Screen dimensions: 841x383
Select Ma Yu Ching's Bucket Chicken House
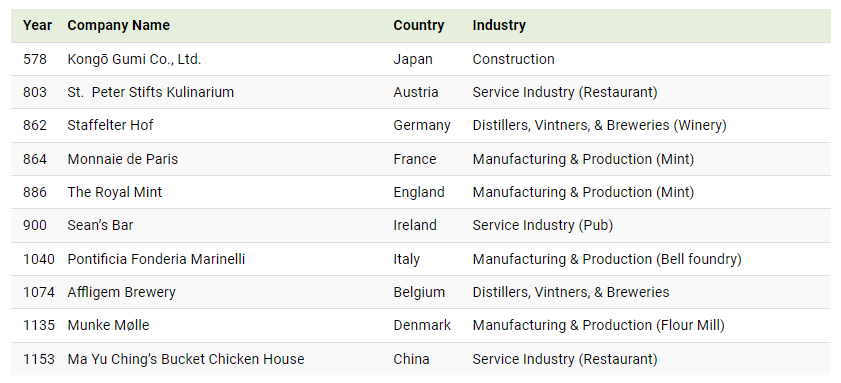(186, 359)
